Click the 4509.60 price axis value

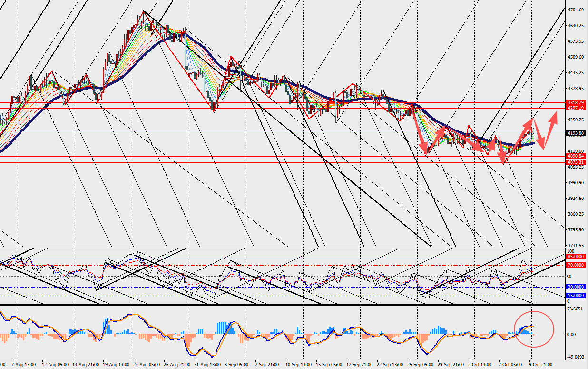(576, 57)
